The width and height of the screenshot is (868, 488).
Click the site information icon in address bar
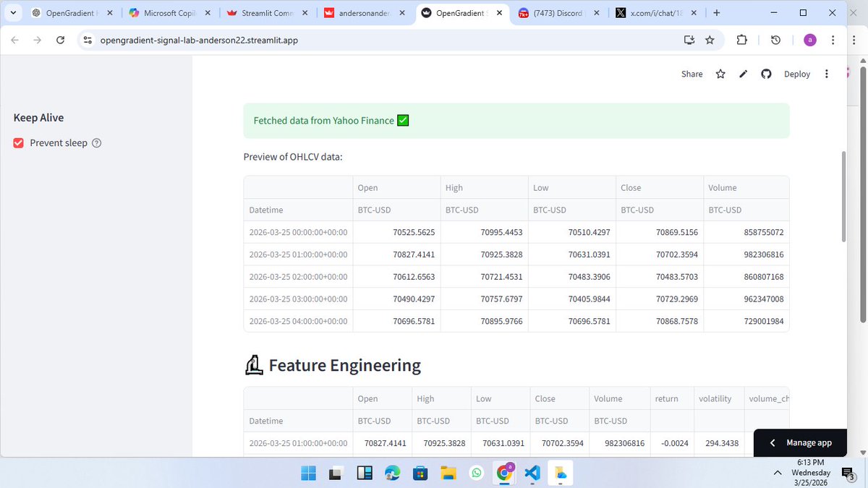click(88, 40)
